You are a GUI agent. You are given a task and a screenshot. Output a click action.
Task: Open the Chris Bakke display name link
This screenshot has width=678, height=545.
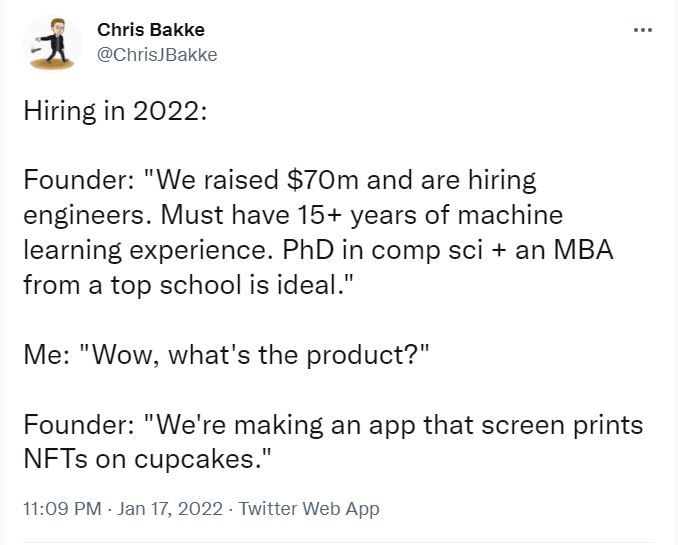pyautogui.click(x=151, y=30)
